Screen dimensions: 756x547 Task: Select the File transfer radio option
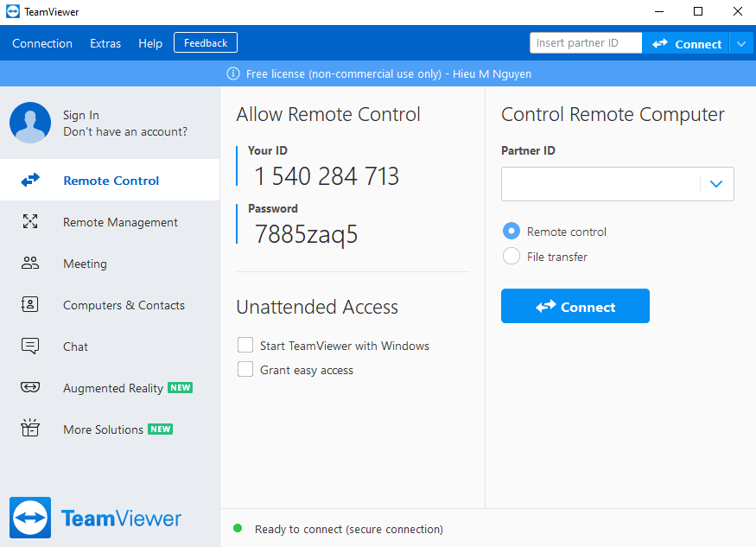point(511,256)
